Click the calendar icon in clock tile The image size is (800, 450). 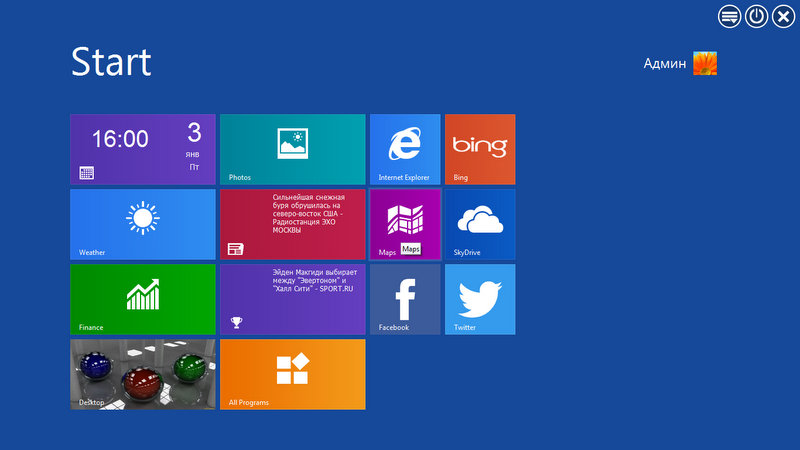pyautogui.click(x=87, y=173)
